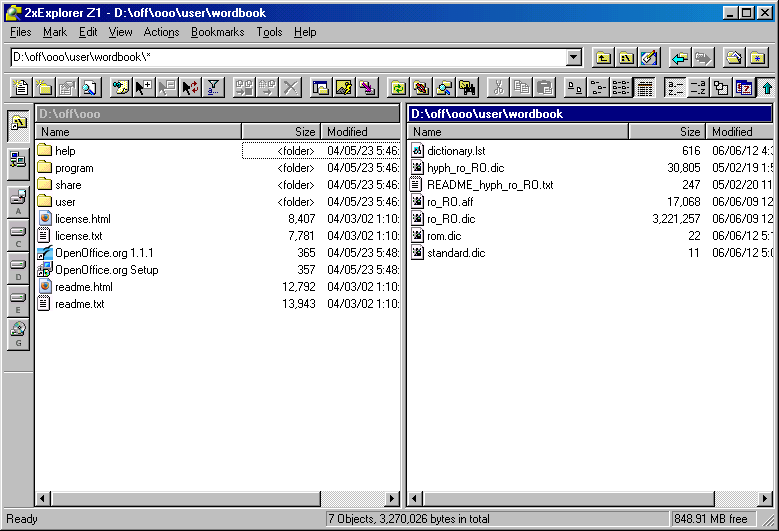Open the Tools menu
Viewport: 779px width, 531px height.
click(x=269, y=32)
